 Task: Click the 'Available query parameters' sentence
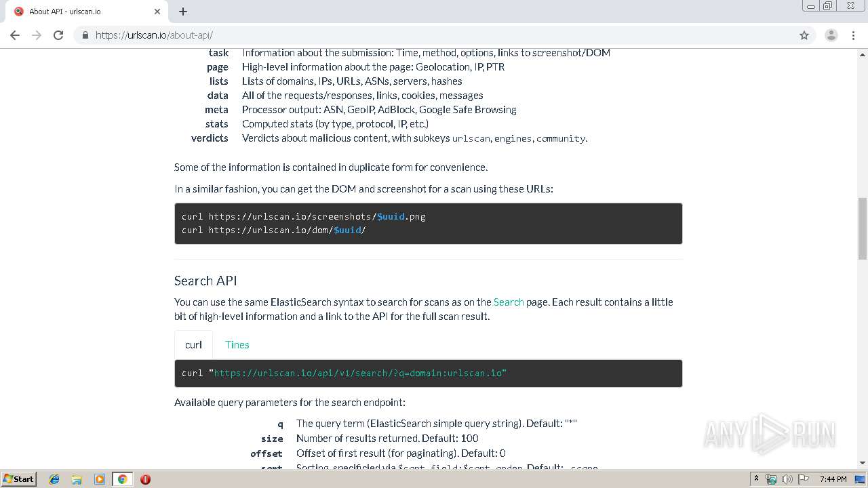290,403
